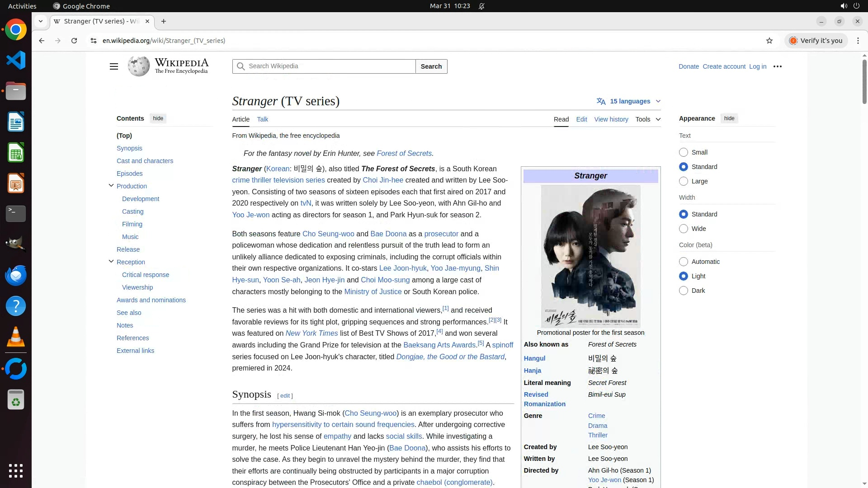Viewport: 868px width, 488px height.
Task: Open Chrome's three-dot options menu
Action: coord(858,41)
